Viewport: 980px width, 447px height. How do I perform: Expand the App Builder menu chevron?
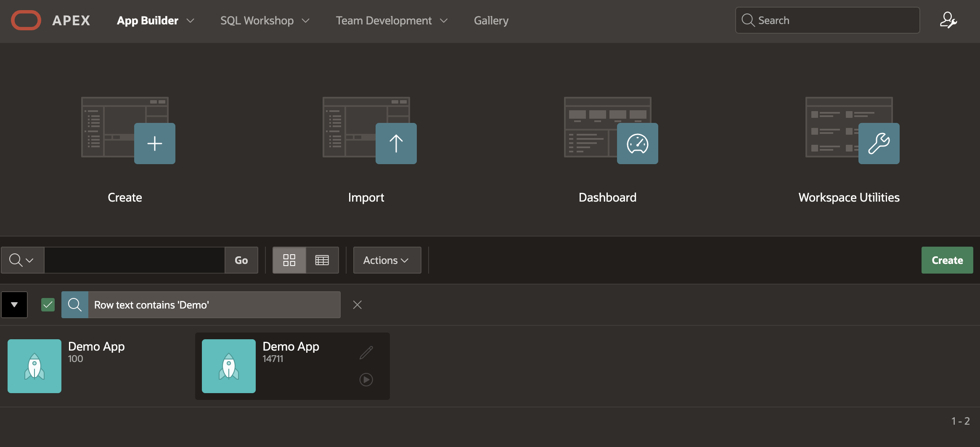pyautogui.click(x=191, y=21)
